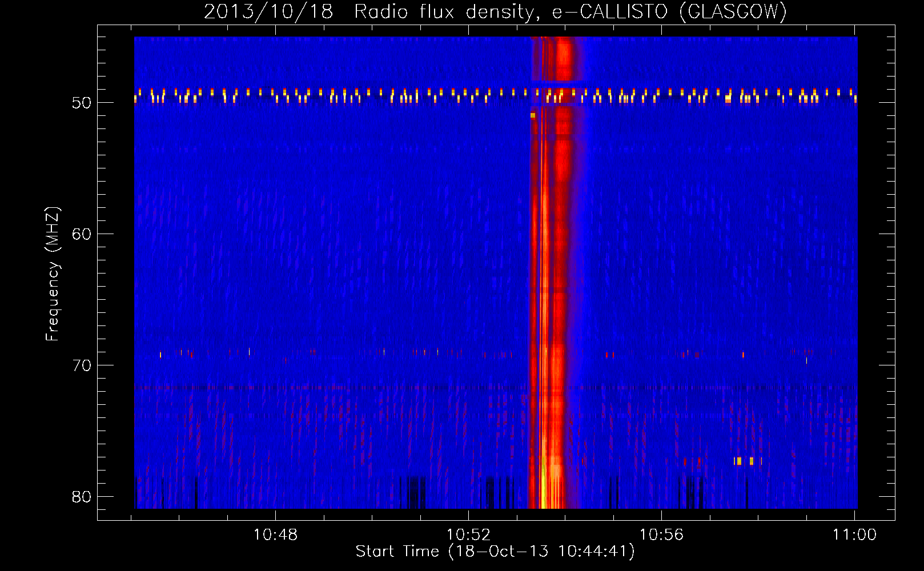This screenshot has width=924, height=571.
Task: Click the bright yellow blob near 78 MHz
Action: (739, 461)
